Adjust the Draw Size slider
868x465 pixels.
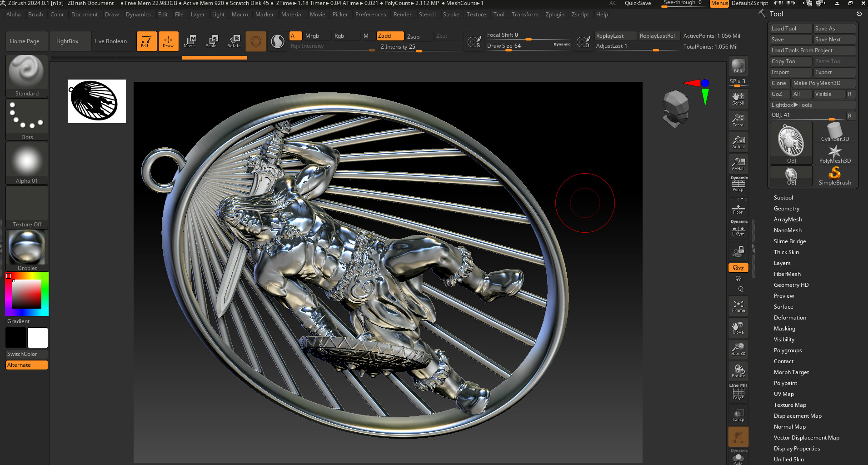pyautogui.click(x=528, y=46)
